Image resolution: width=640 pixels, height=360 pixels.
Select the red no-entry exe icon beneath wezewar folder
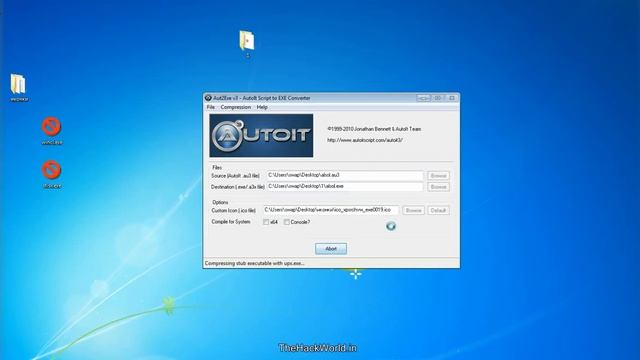(x=51, y=130)
